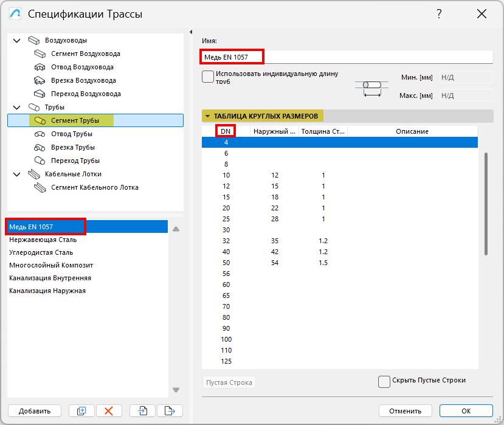Image resolution: width=504 pixels, height=425 pixels.
Task: Move the specification up with the up arrow
Action: coord(176,229)
